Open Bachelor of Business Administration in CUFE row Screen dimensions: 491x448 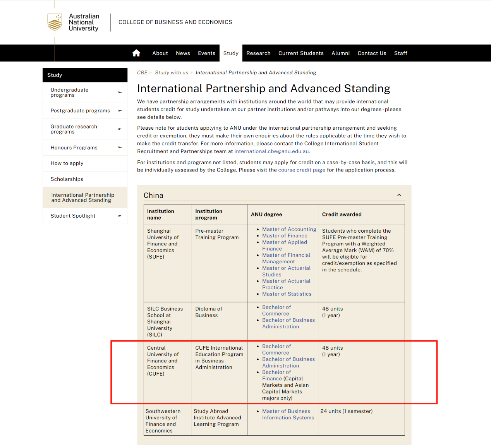(288, 362)
